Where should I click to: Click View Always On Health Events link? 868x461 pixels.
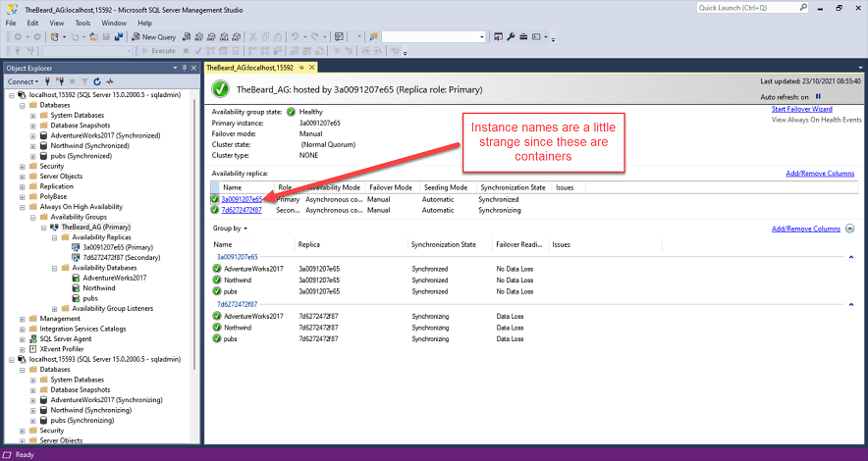817,120
